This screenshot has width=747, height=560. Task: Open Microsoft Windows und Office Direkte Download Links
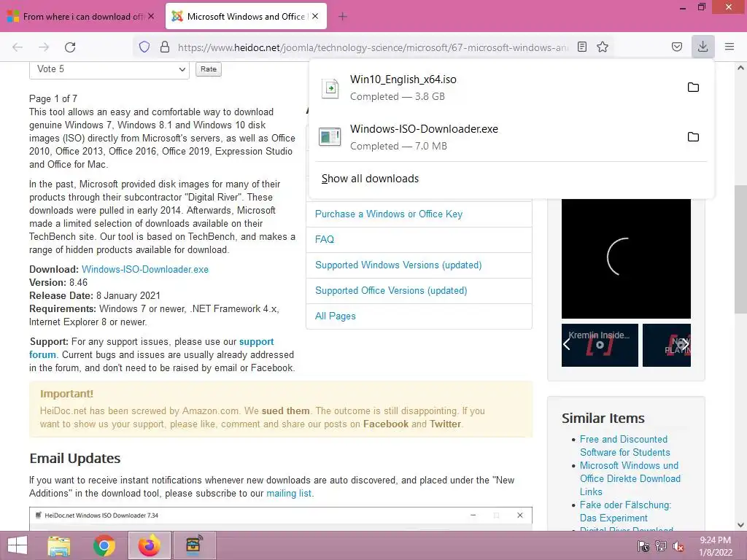(x=630, y=478)
